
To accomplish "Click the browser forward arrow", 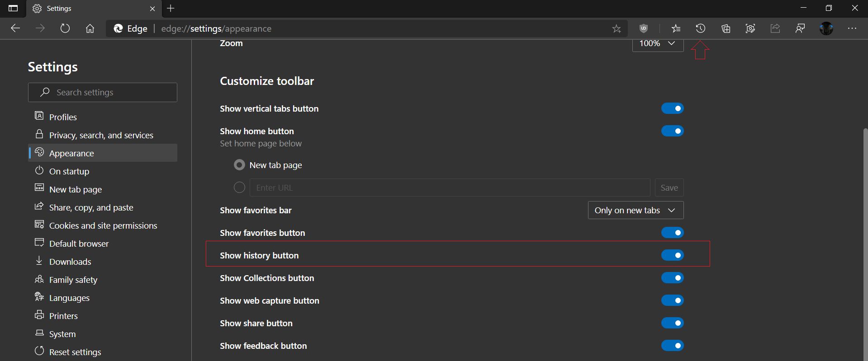I will tap(40, 28).
